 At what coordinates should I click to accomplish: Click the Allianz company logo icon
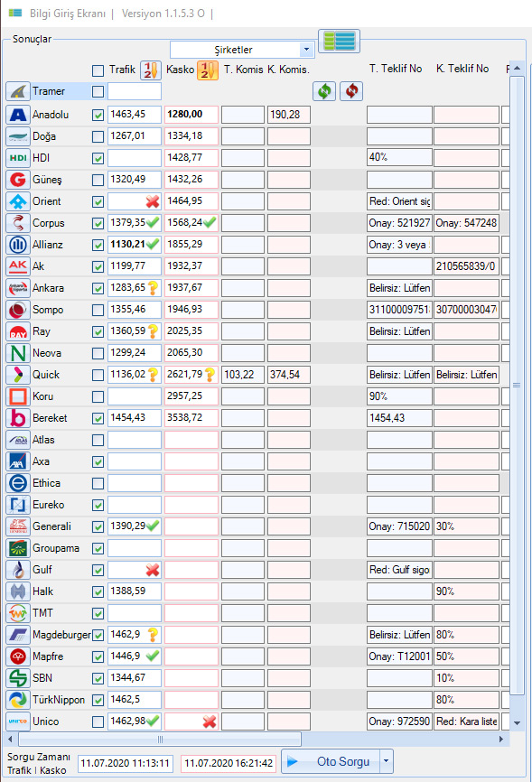pos(18,245)
